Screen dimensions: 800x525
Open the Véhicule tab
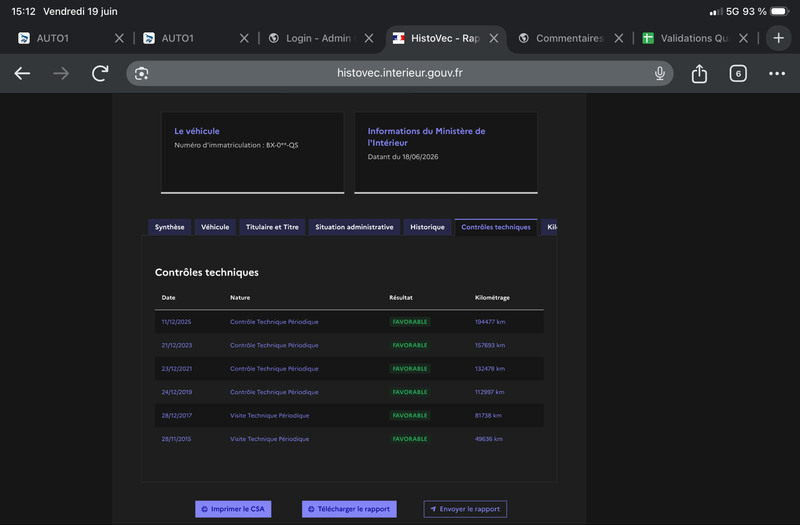coord(215,227)
